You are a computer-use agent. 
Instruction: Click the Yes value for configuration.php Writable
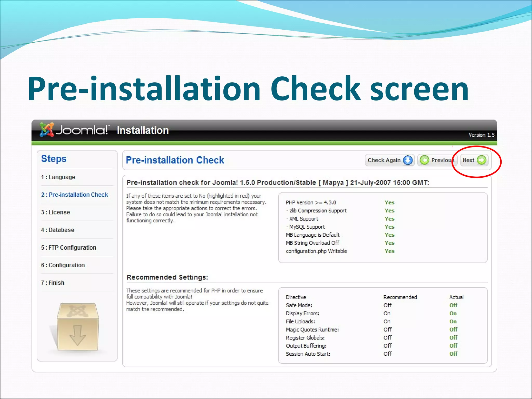389,251
